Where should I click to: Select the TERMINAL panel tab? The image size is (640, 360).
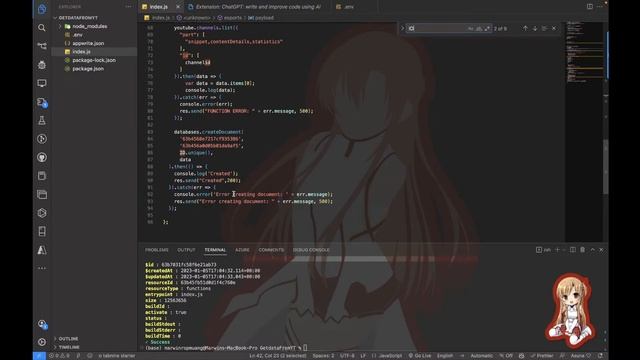point(215,250)
